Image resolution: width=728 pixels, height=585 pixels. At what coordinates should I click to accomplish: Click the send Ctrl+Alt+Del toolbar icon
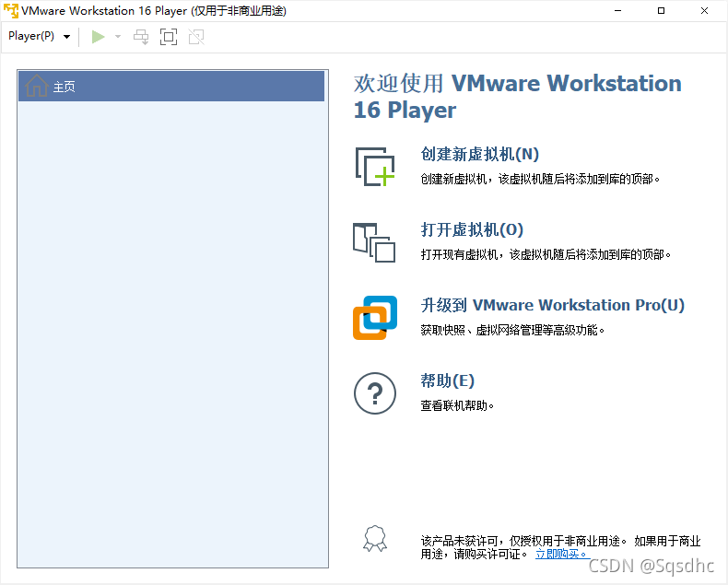coord(141,37)
